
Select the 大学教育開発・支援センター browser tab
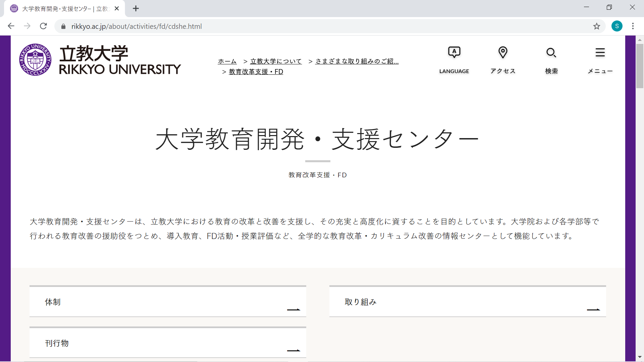(64, 9)
